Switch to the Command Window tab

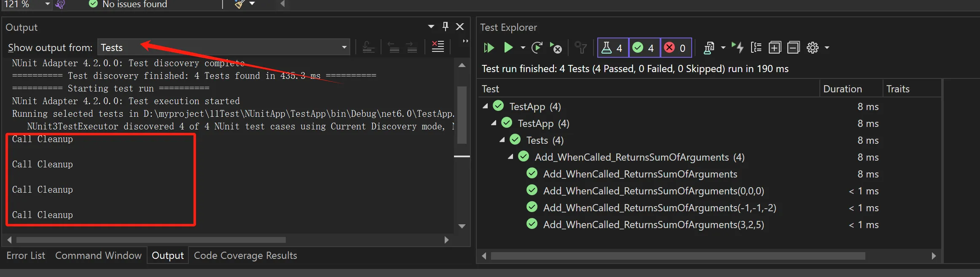(x=98, y=255)
